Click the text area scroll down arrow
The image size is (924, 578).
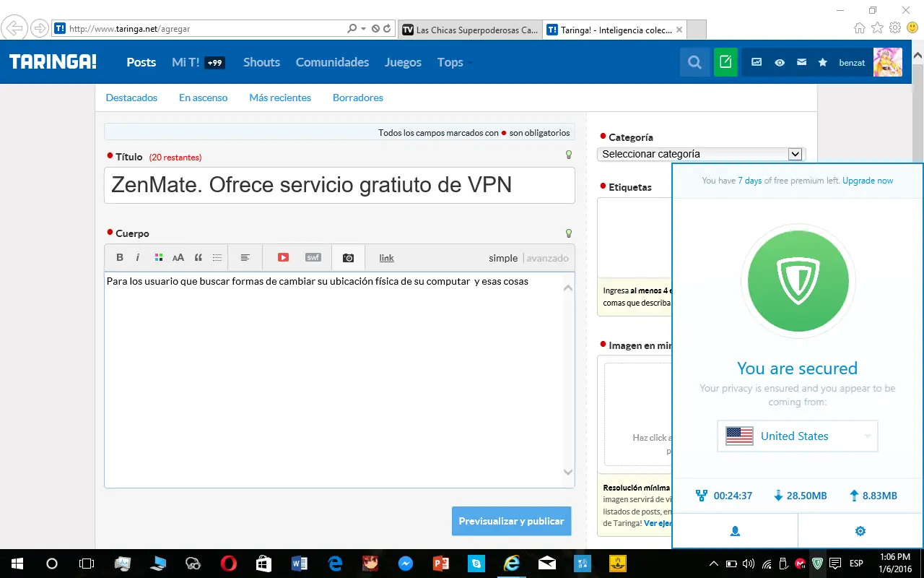[568, 472]
